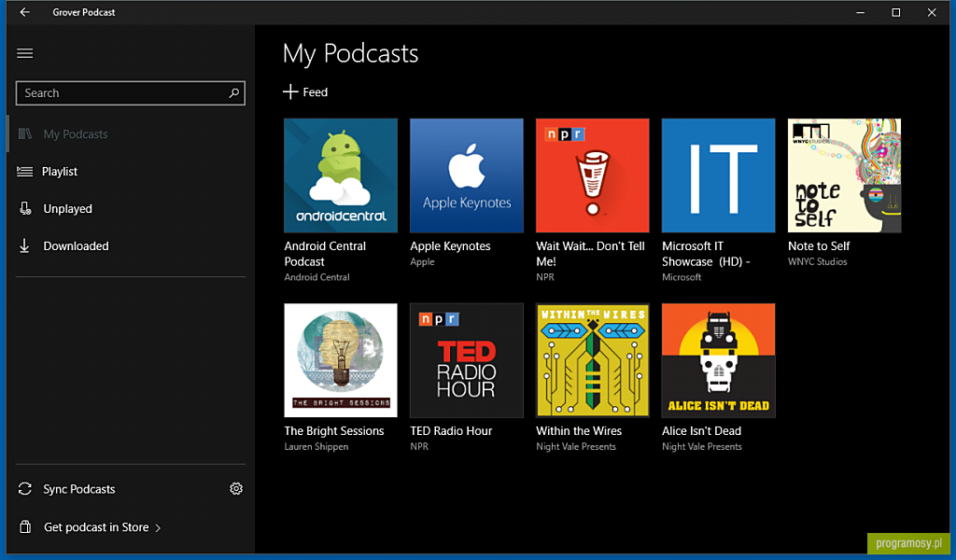
Task: Click the Note to Self title text
Action: click(819, 246)
